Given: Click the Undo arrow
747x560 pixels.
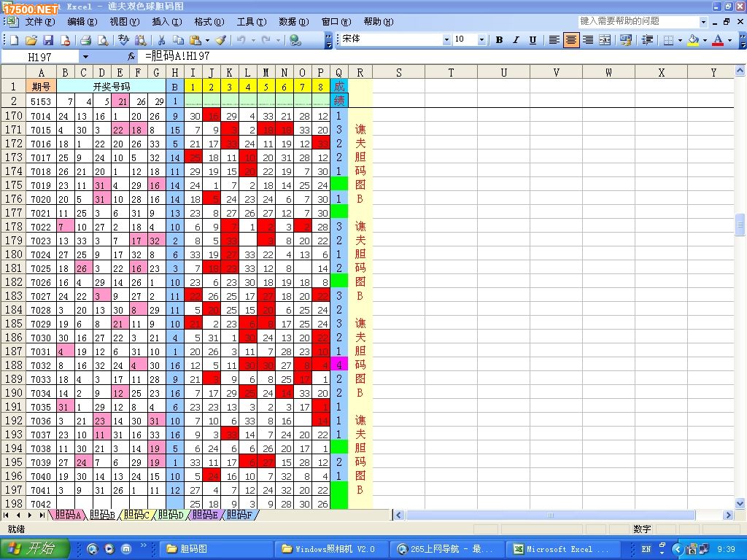Looking at the screenshot, I should (x=241, y=41).
